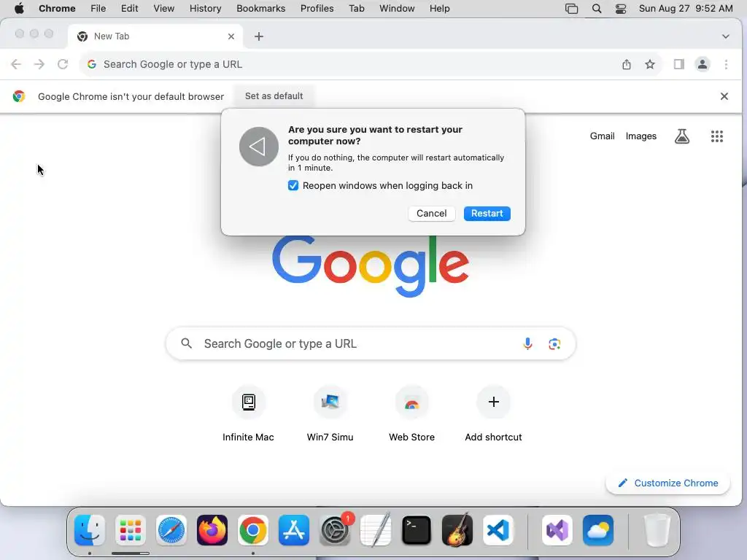This screenshot has width=747, height=560.
Task: Search by image with Lens icon
Action: point(554,343)
